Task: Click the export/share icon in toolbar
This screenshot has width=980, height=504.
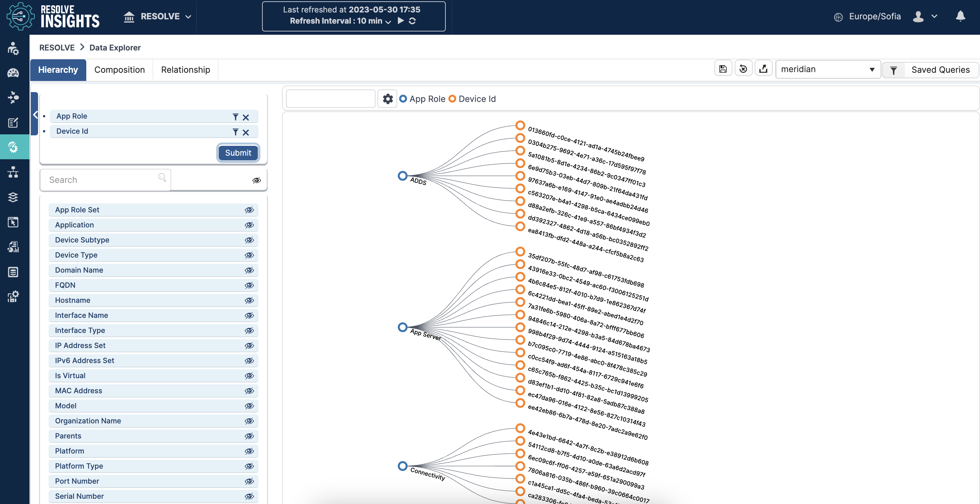Action: [x=763, y=69]
